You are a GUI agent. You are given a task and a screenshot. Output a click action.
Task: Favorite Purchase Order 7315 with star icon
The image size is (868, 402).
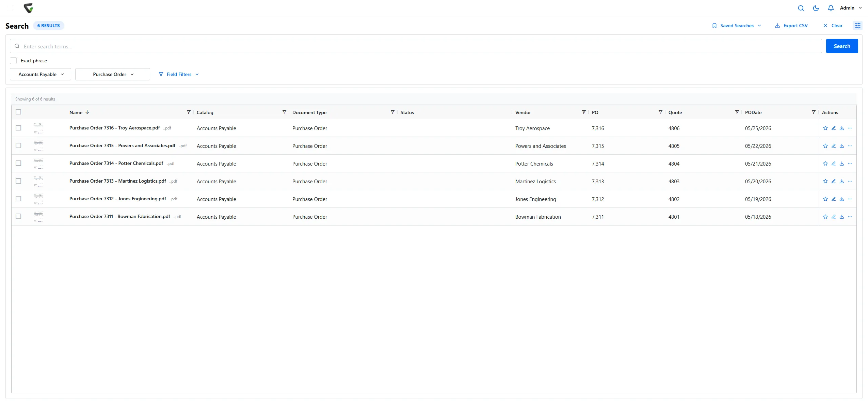(825, 146)
